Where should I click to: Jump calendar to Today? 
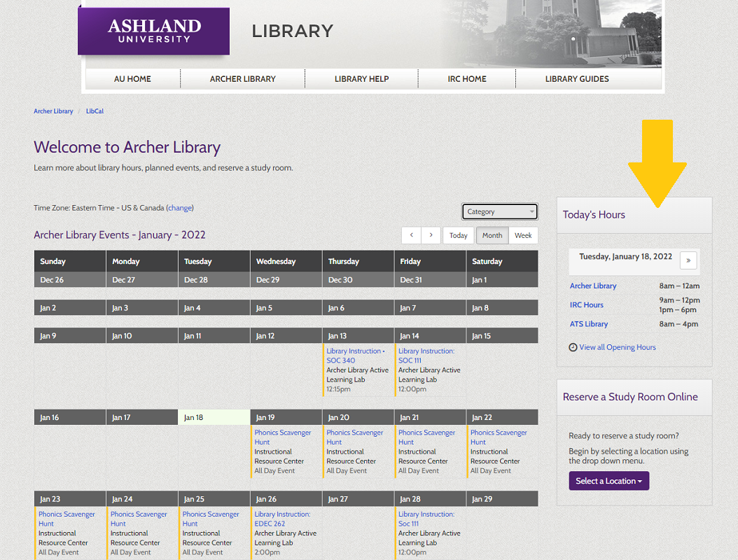point(458,235)
